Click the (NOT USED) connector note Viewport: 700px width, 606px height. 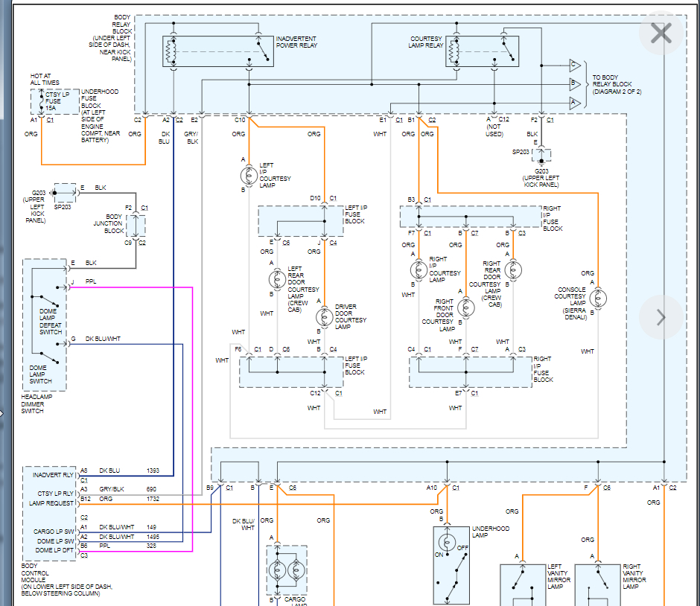pyautogui.click(x=494, y=130)
